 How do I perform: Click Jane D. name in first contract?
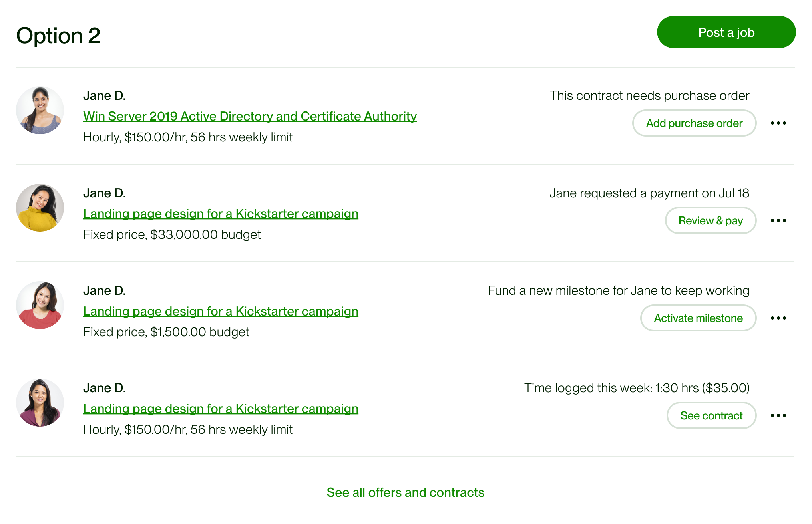(x=104, y=95)
